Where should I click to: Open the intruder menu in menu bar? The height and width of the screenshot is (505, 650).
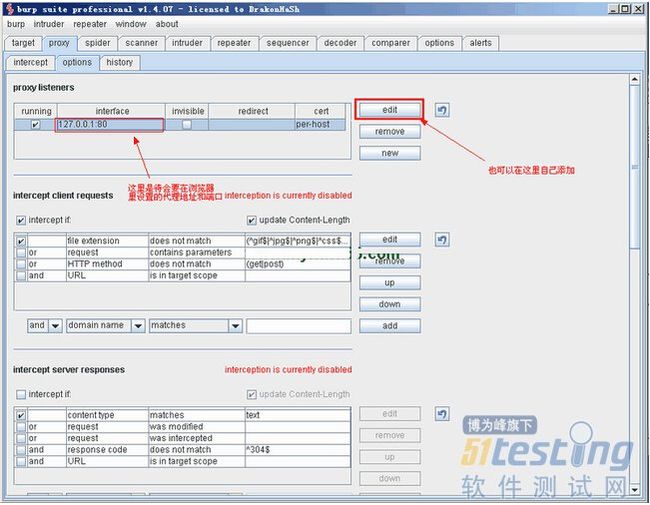49,24
